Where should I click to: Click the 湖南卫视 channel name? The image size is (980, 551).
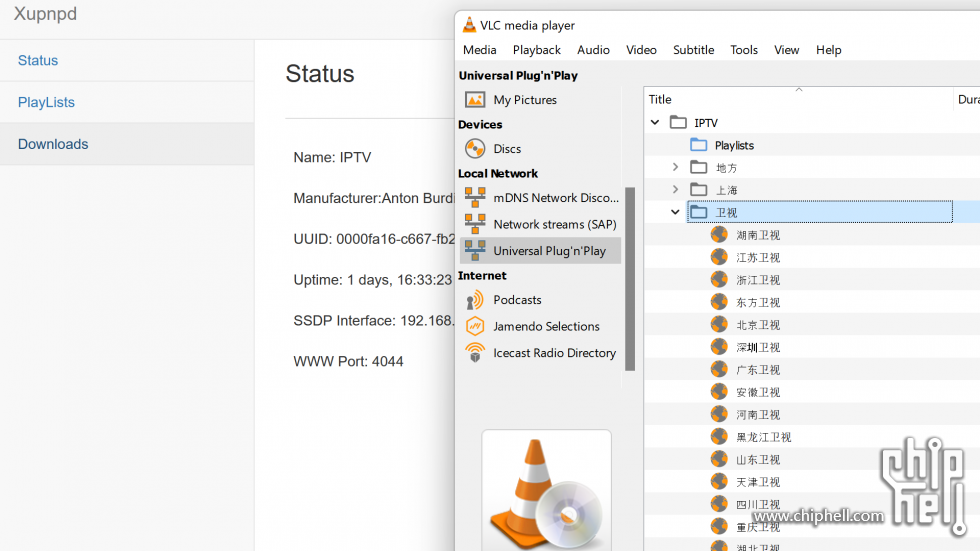pos(758,236)
